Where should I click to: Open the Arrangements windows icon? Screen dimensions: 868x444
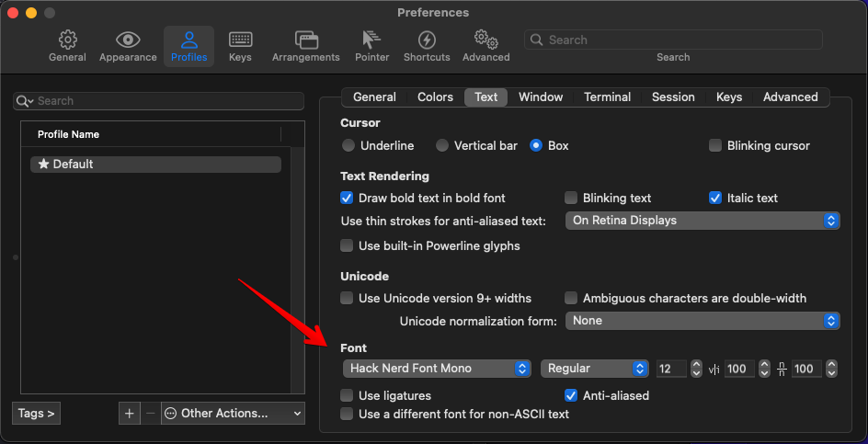[305, 40]
